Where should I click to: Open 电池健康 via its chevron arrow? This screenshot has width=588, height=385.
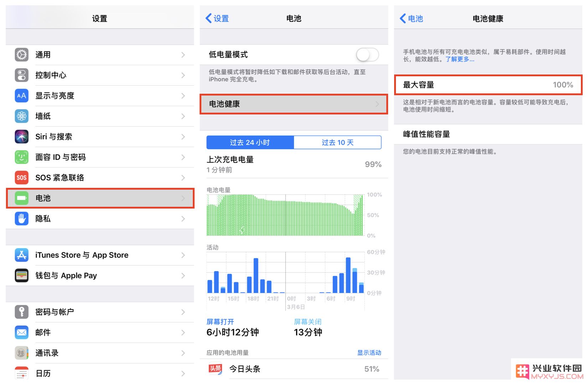377,104
